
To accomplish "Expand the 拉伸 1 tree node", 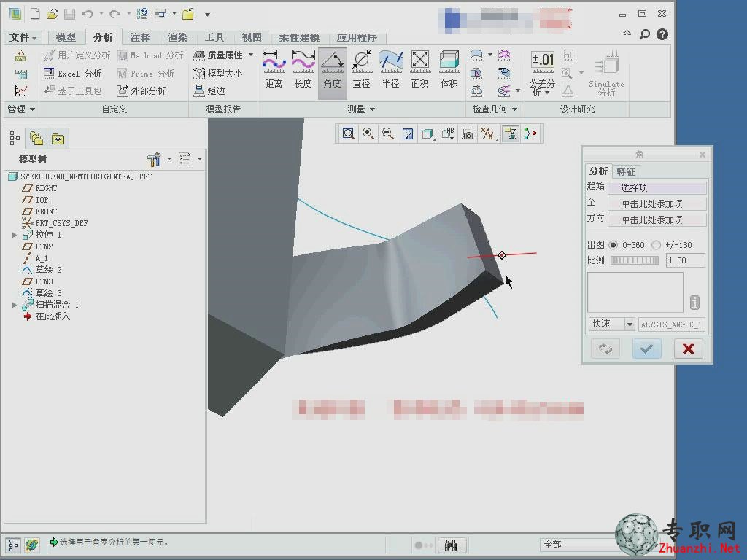I will [x=15, y=235].
